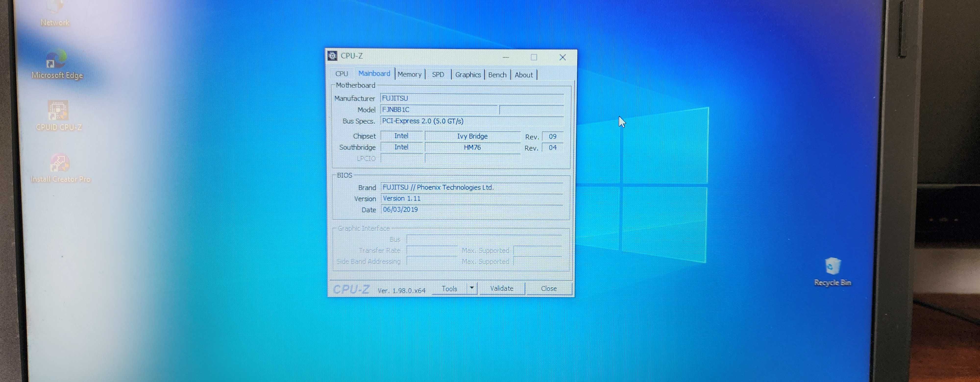980x382 pixels.
Task: Expand the Tools dropdown arrow
Action: point(472,288)
